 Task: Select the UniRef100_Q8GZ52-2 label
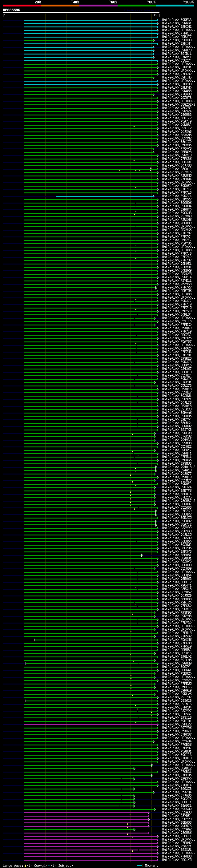179,104
